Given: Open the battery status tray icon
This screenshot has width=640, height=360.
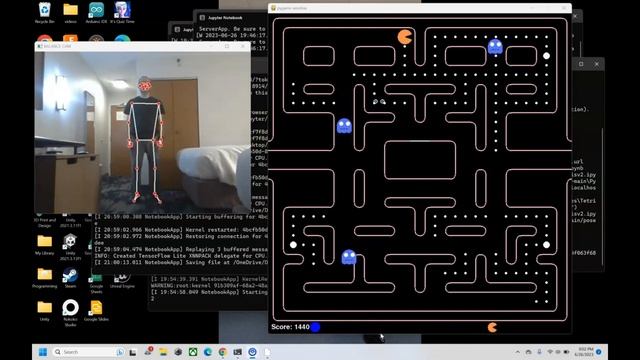Looking at the screenshot, I should (567, 352).
